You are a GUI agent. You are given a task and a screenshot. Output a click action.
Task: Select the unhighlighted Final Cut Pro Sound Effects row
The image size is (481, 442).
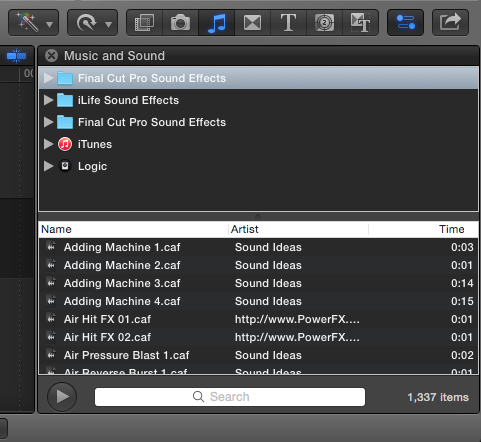tap(258, 122)
